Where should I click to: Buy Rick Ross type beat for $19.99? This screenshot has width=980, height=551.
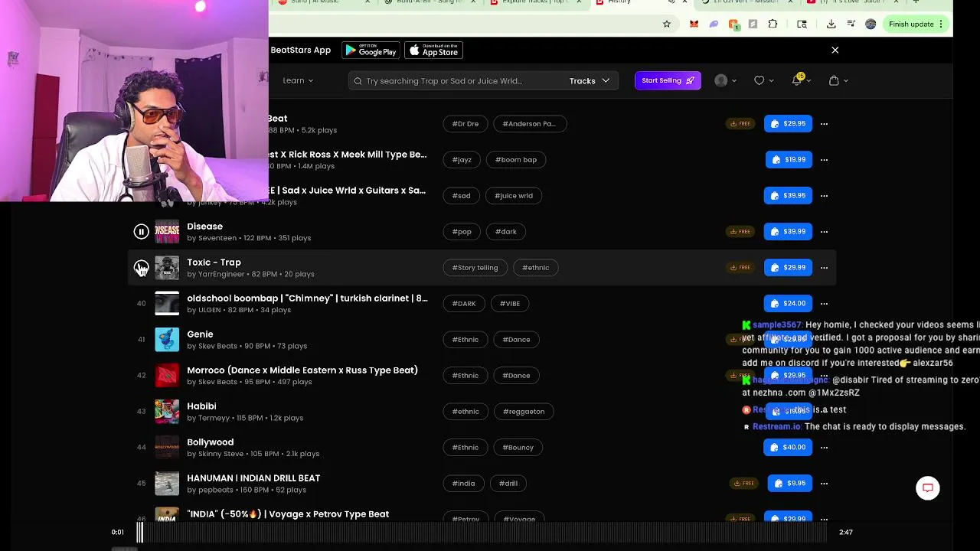[789, 159]
